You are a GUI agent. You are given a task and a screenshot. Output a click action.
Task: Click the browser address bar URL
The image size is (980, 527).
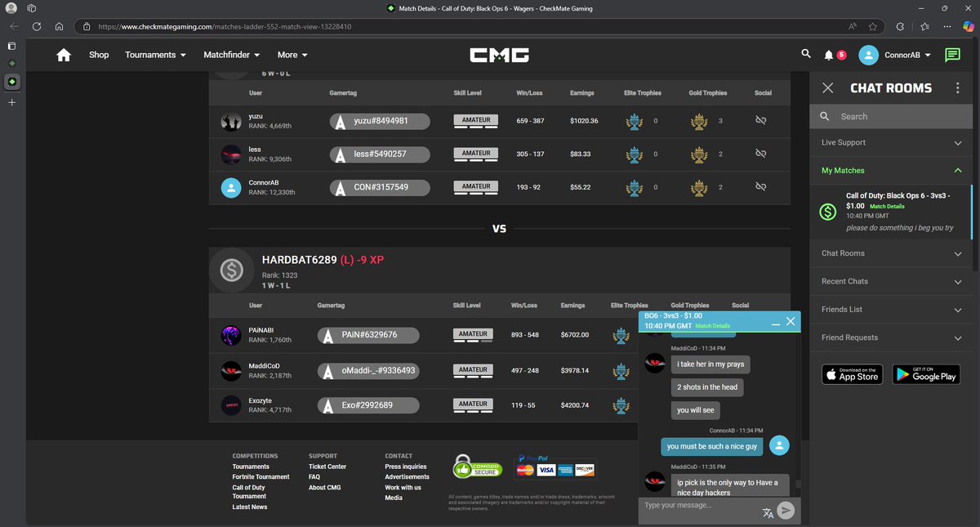(225, 26)
